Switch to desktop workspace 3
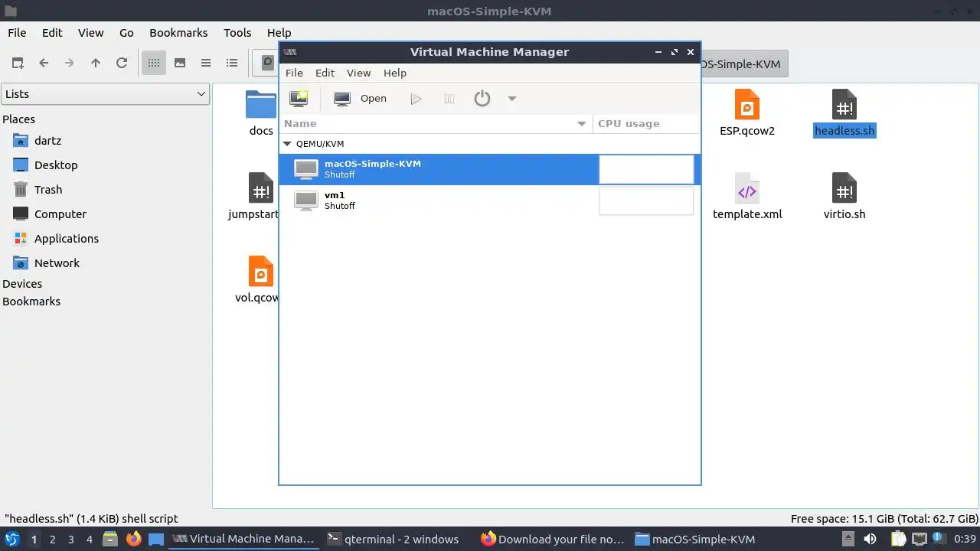The height and width of the screenshot is (551, 980). click(x=70, y=539)
